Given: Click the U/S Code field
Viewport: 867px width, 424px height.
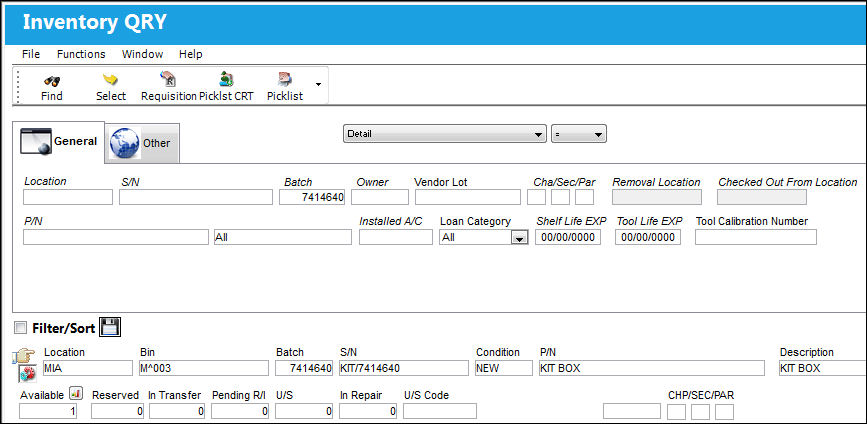Looking at the screenshot, I should point(440,411).
